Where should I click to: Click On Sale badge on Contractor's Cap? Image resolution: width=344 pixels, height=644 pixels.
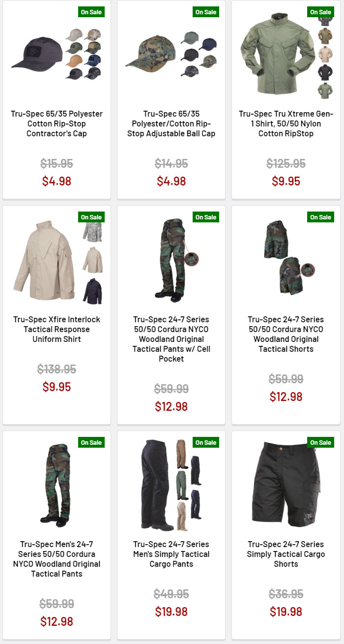click(x=91, y=12)
